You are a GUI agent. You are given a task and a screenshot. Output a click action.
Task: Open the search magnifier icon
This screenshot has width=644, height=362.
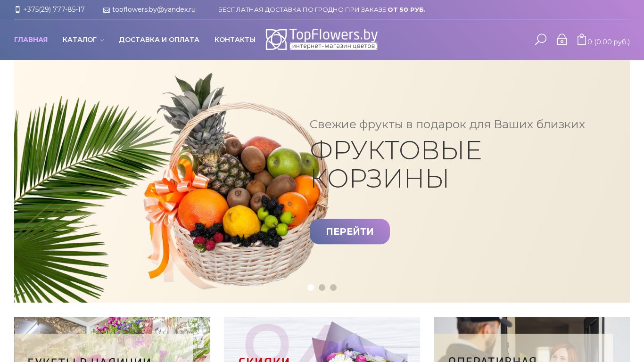pos(540,40)
